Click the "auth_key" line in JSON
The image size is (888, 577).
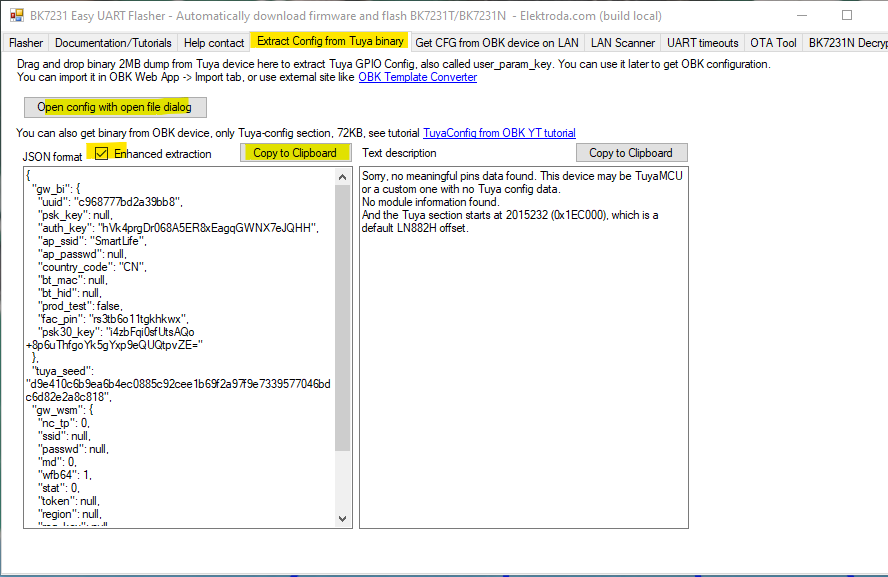(x=178, y=228)
